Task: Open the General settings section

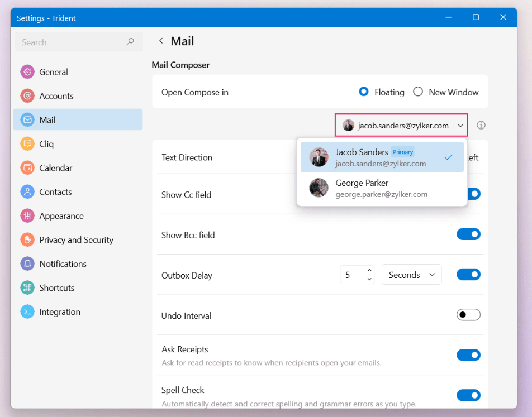Action: (78, 72)
